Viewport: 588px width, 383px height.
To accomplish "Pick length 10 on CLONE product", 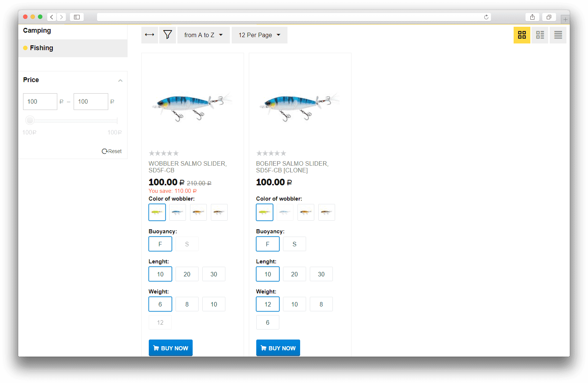I will [268, 274].
